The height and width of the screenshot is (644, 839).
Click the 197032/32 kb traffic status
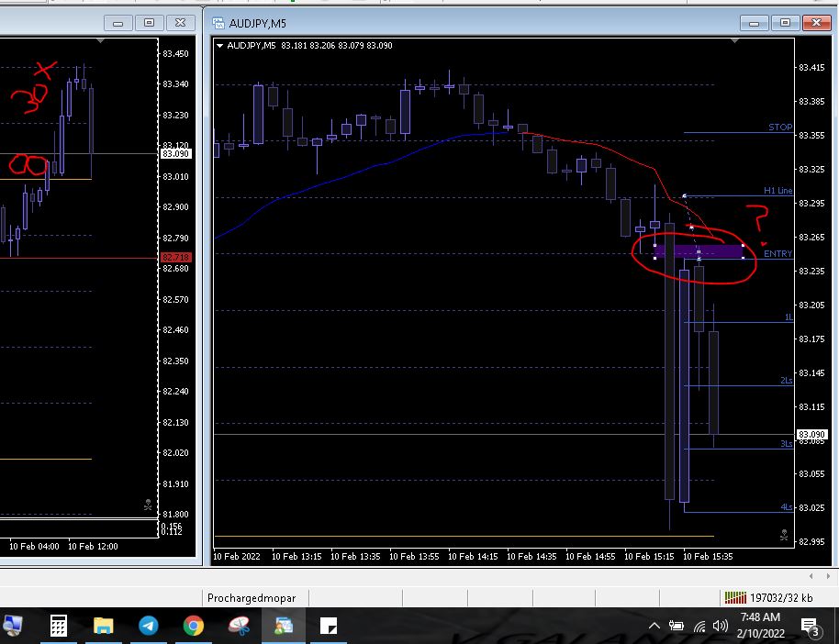pos(781,598)
